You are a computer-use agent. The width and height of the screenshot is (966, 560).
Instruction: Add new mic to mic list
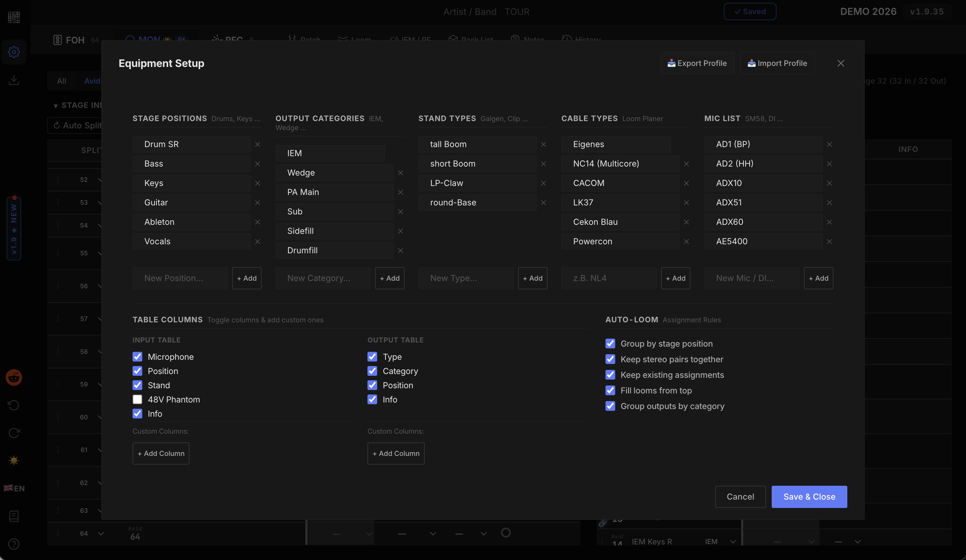pyautogui.click(x=819, y=278)
